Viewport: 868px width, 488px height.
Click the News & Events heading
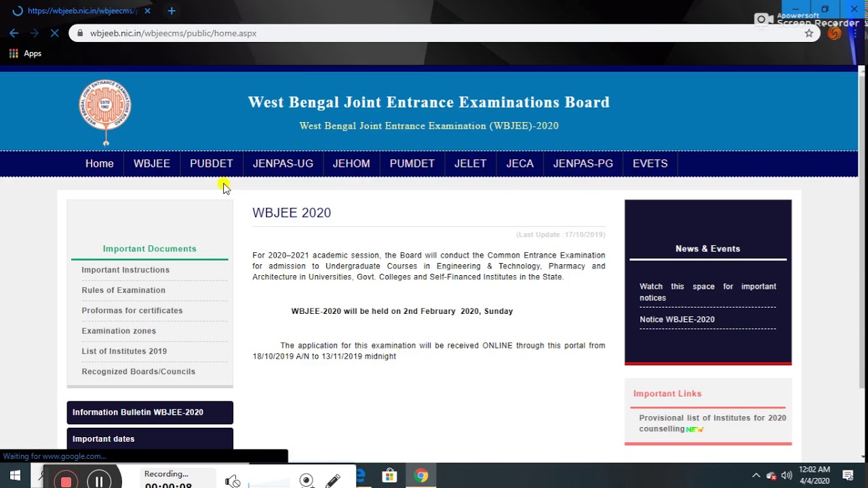pos(708,249)
